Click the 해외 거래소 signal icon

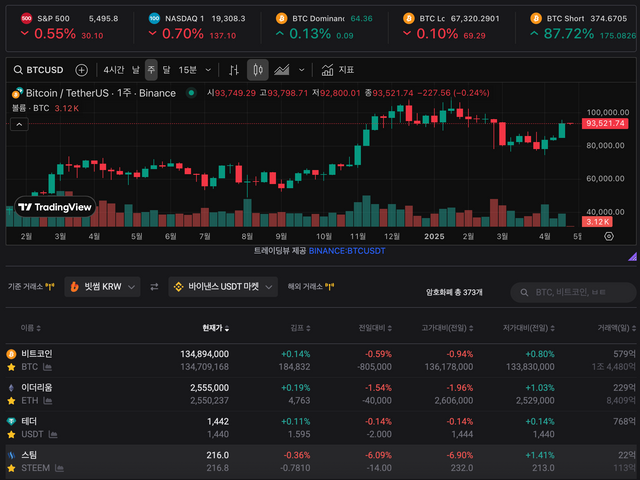[x=330, y=287]
